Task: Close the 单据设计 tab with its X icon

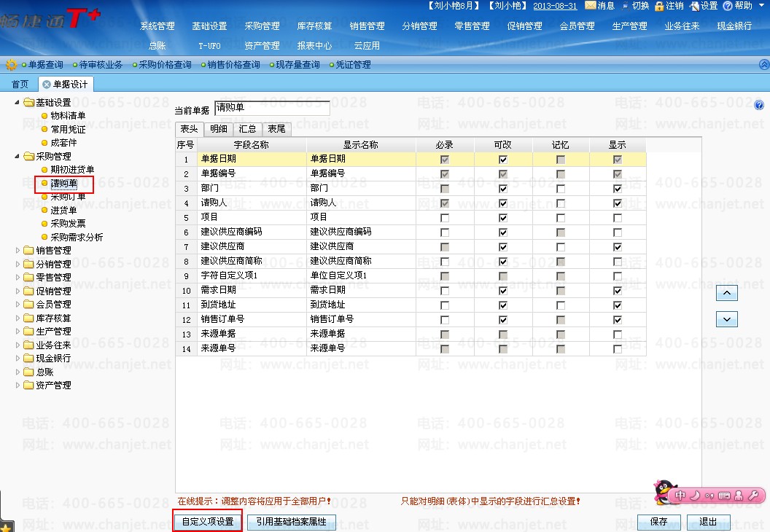Action: tap(47, 85)
